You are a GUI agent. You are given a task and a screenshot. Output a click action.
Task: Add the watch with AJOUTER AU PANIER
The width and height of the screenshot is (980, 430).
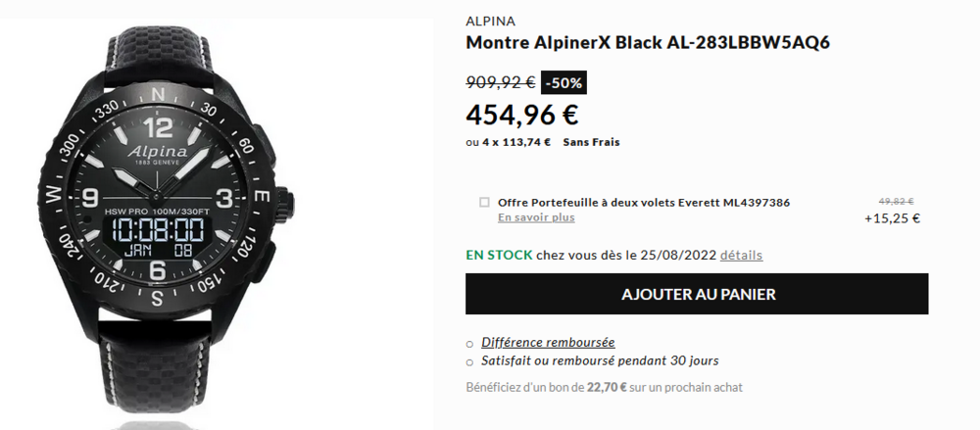tap(697, 294)
